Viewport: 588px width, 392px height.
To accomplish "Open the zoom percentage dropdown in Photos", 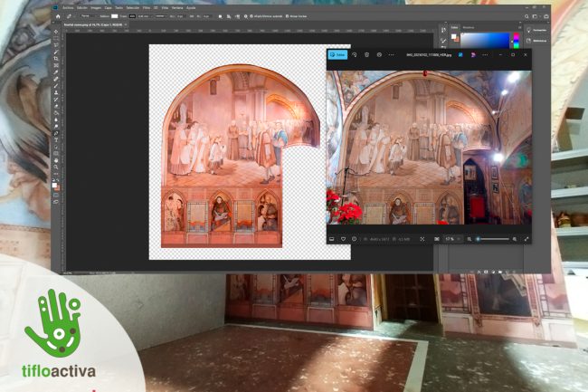I will 453,239.
